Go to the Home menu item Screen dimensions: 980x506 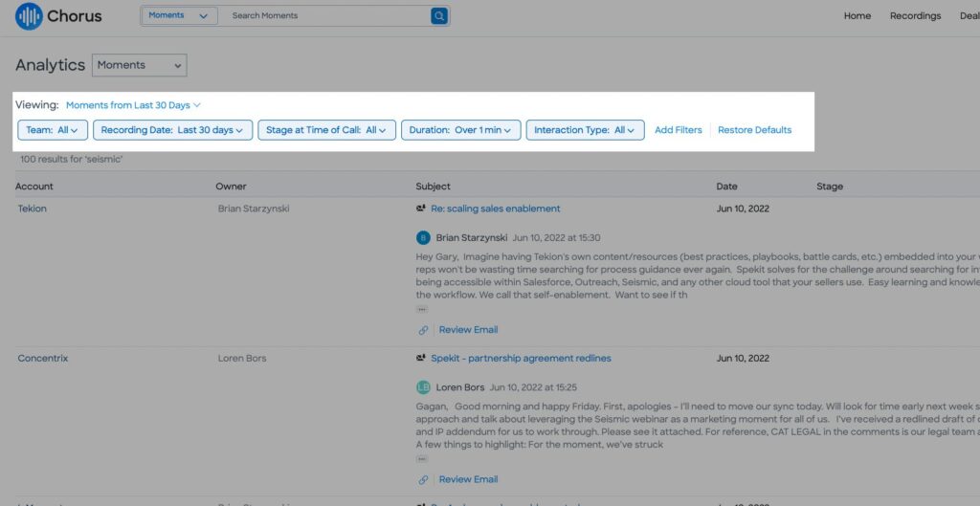tap(857, 16)
